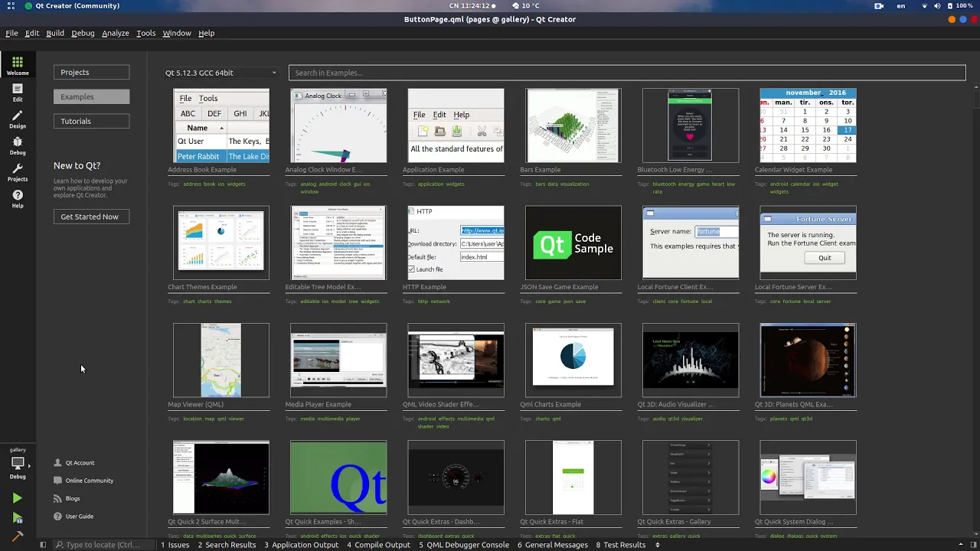
Task: Open the volume tray icon
Action: [937, 5]
